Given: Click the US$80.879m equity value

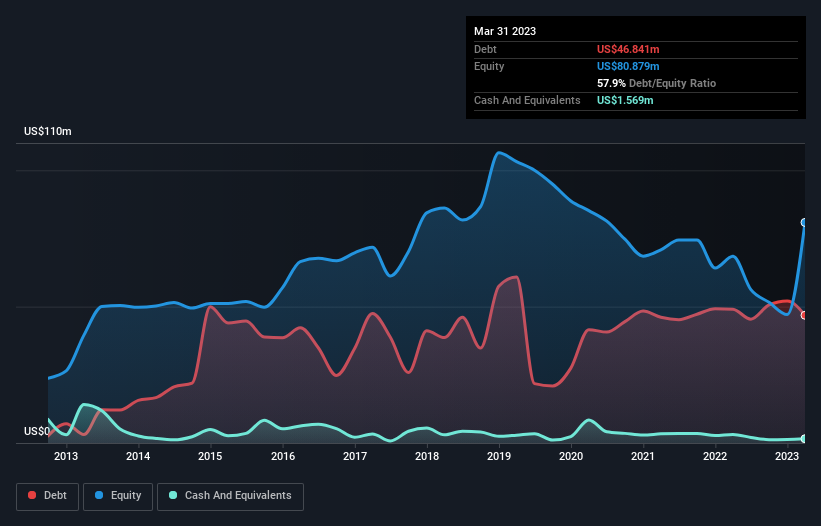Looking at the screenshot, I should 628,66.
